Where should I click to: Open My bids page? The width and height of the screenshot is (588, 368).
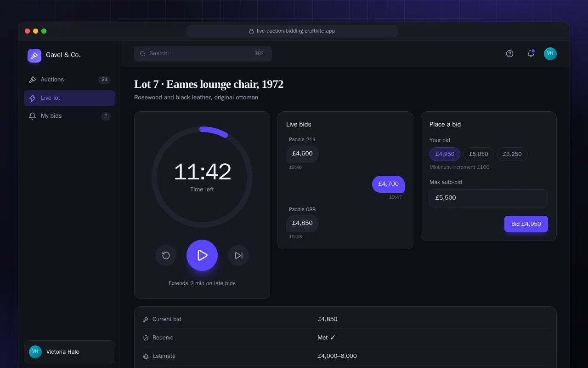[x=69, y=116]
